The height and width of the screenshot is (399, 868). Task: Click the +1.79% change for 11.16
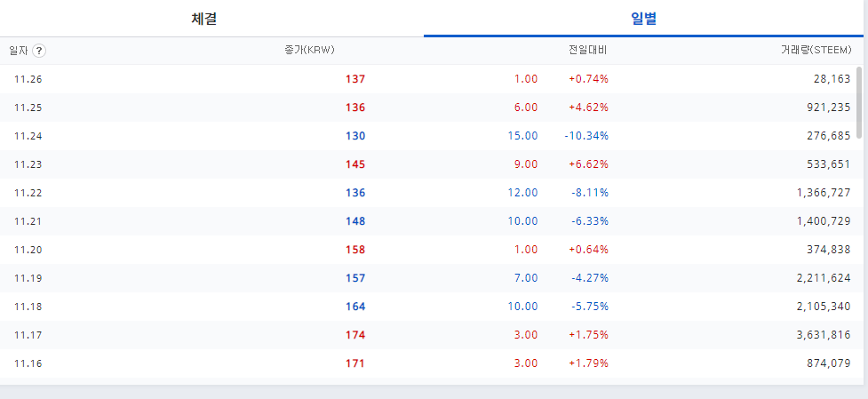click(x=588, y=363)
